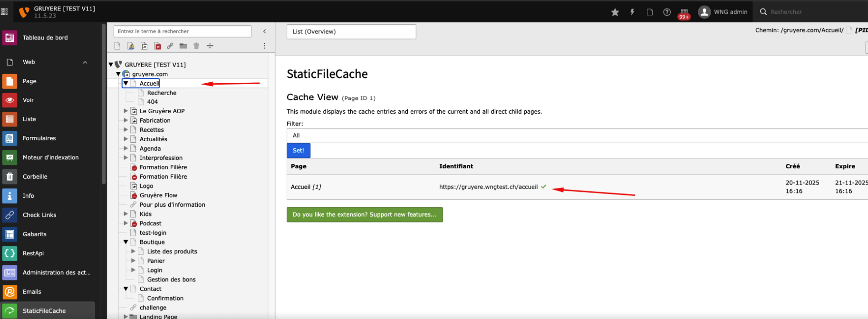Click the Accueil [1] table cell
Screen dimensions: 868x319
pos(306,187)
